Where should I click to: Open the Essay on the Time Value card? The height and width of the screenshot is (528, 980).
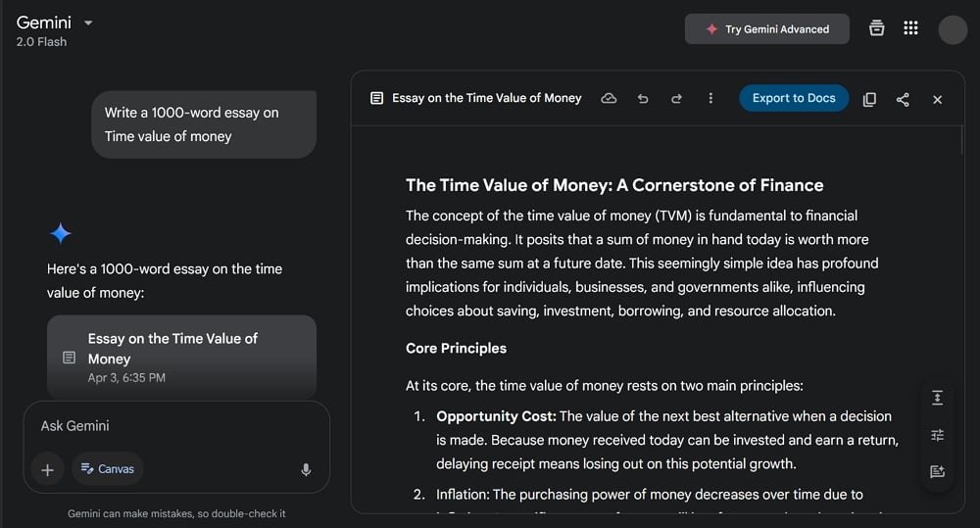[x=181, y=357]
